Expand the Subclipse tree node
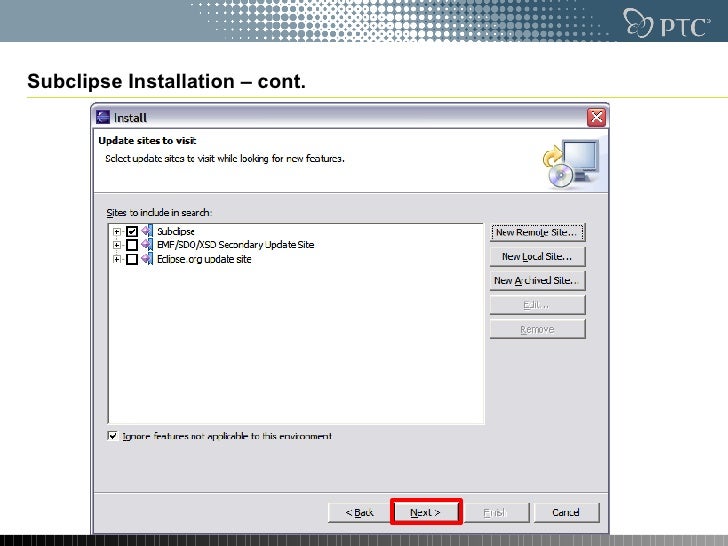The image size is (728, 546). point(117,231)
